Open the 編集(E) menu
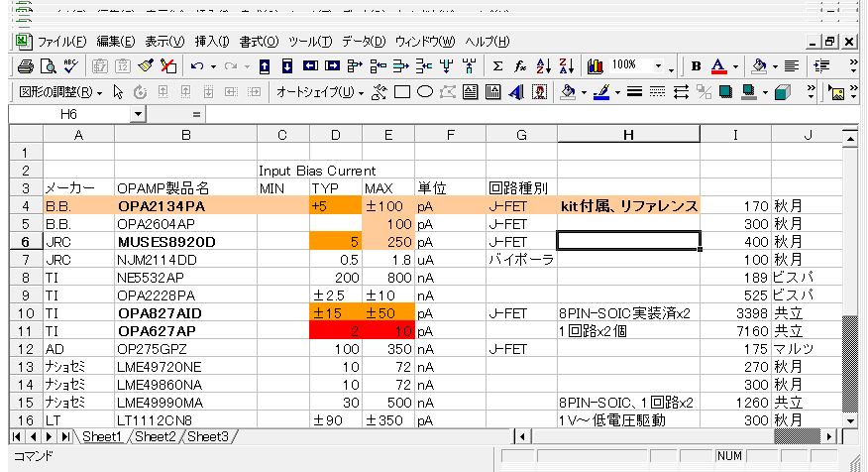This screenshot has width=868, height=472. pos(116,42)
